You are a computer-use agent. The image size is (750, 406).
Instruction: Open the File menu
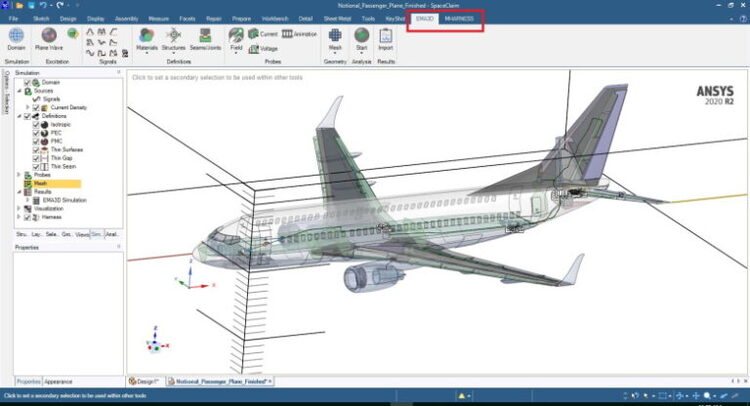pyautogui.click(x=14, y=18)
